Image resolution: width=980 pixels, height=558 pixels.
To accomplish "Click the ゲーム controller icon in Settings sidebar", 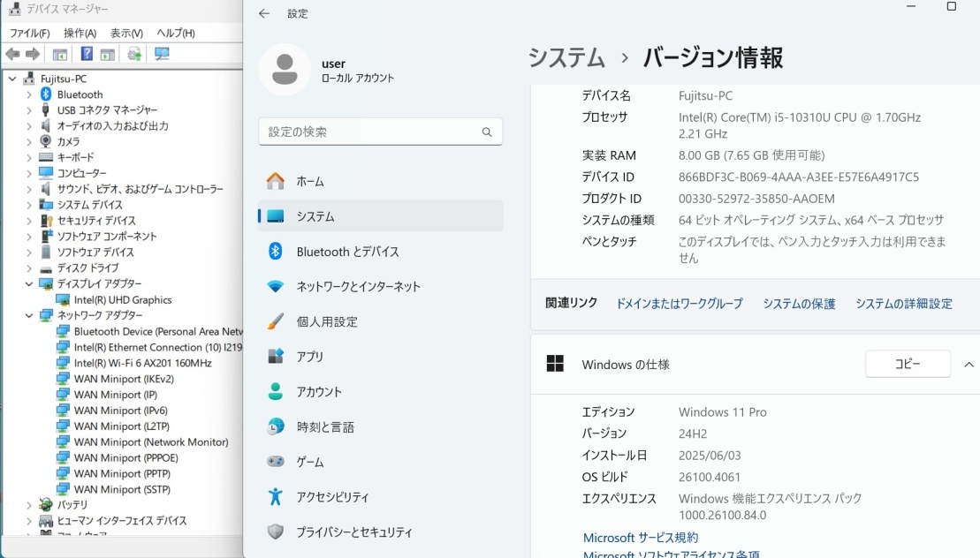I will point(275,462).
